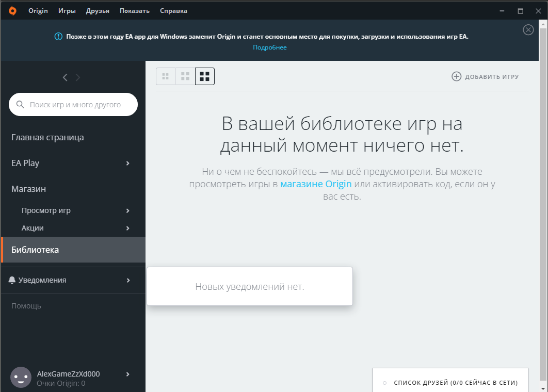
Task: Open the Origin menu
Action: [x=38, y=11]
